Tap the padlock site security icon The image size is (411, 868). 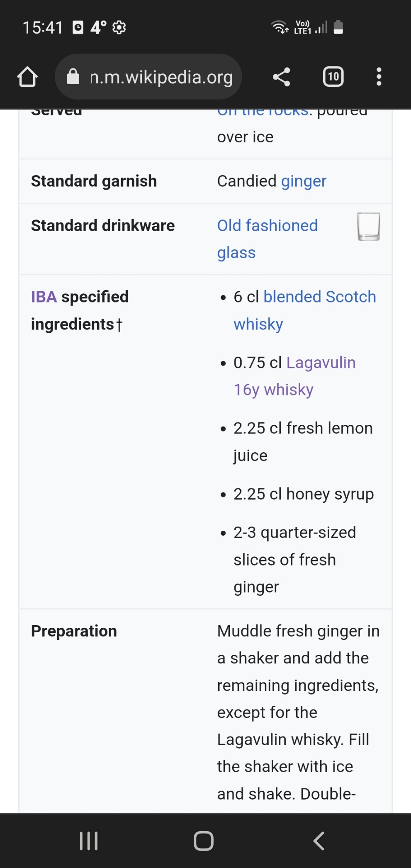click(x=73, y=77)
